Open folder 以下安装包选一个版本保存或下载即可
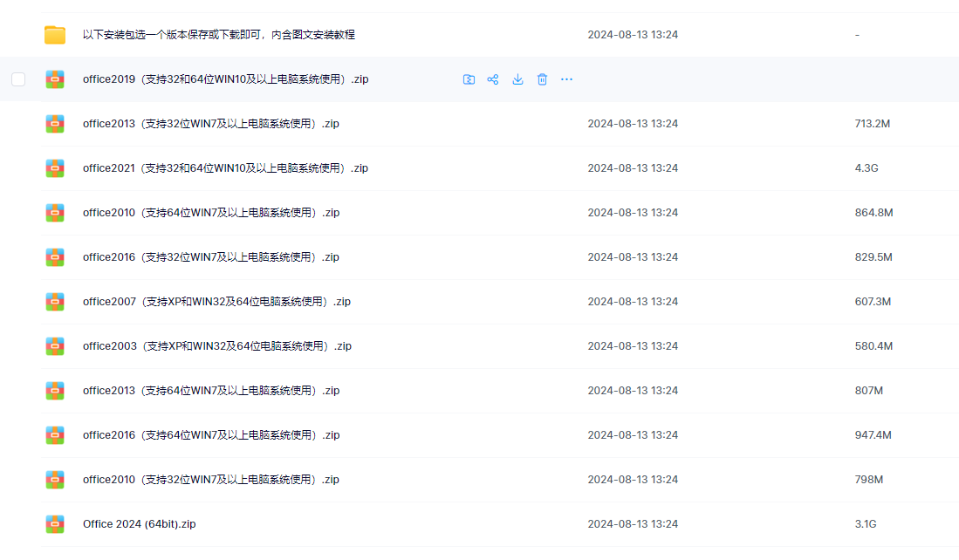This screenshot has height=560, width=959. pos(219,35)
